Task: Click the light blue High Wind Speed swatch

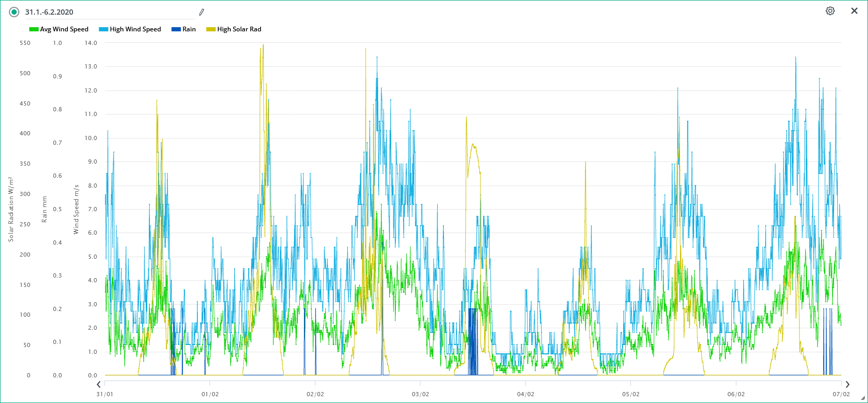Action: point(103,29)
